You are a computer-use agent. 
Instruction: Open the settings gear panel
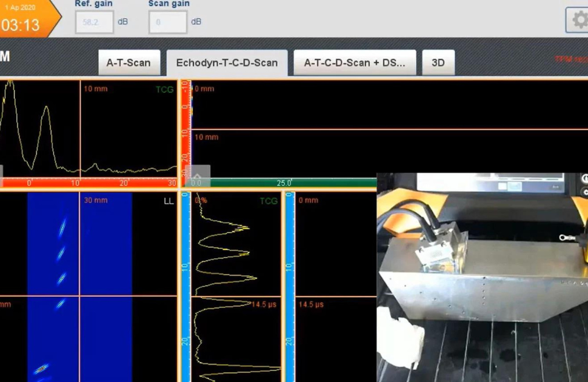[x=580, y=20]
